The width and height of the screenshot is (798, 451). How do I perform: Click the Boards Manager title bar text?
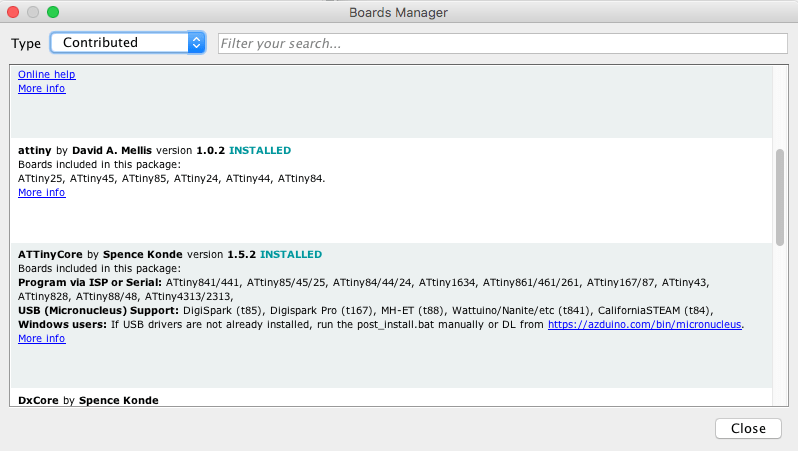pyautogui.click(x=398, y=13)
